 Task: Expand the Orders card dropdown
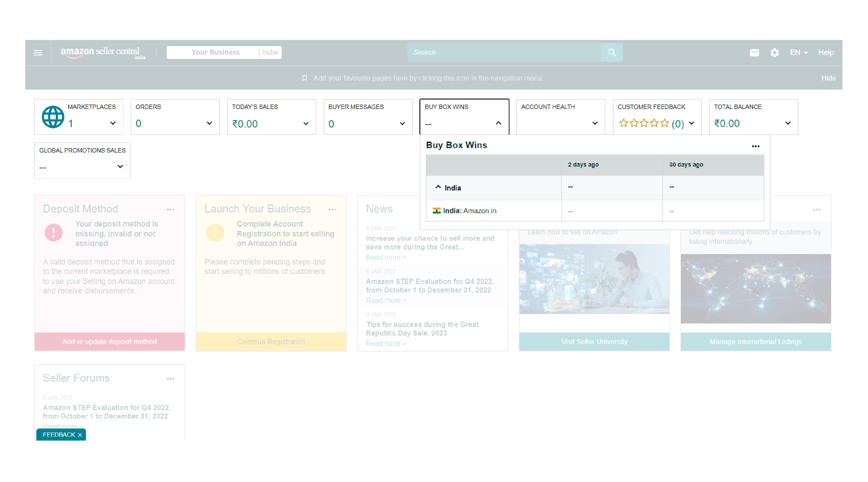click(x=209, y=123)
